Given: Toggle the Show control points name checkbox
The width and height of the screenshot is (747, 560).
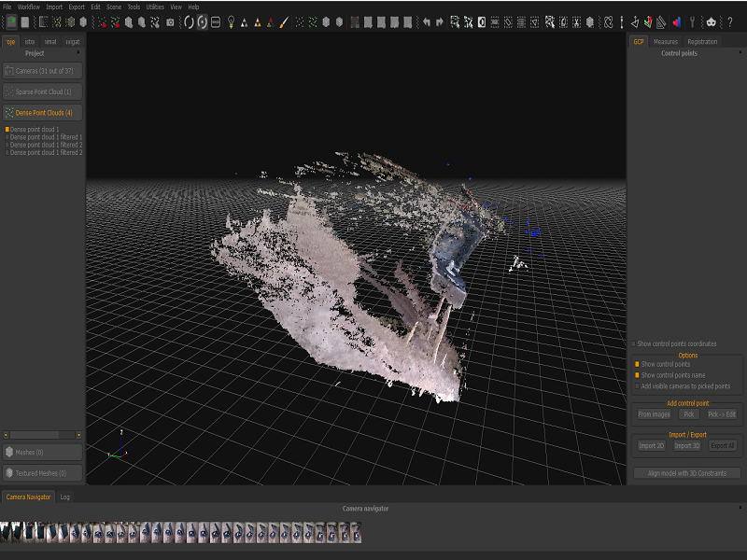Looking at the screenshot, I should [637, 375].
